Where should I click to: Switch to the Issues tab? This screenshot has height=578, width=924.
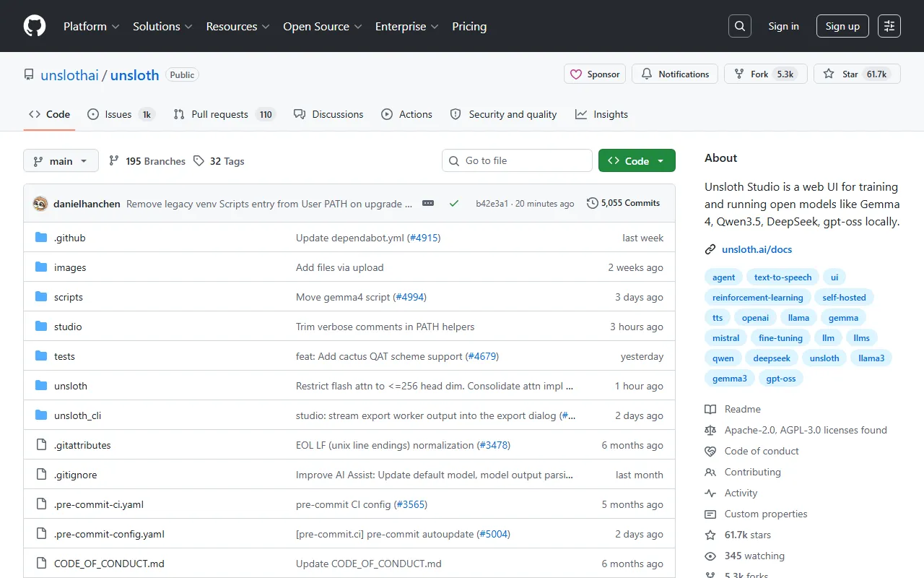pyautogui.click(x=120, y=114)
